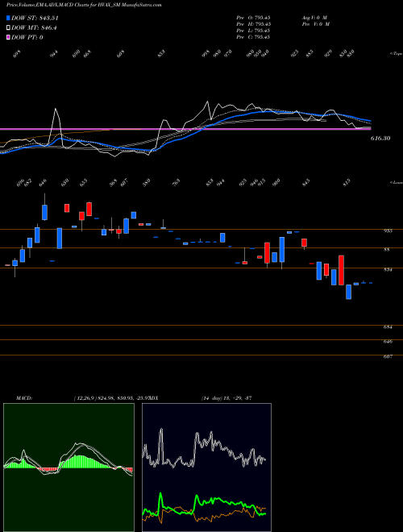This screenshot has height=532, width=403.
Task: Click the 'Avg V: 0 M' volume text
Action: (314, 18)
